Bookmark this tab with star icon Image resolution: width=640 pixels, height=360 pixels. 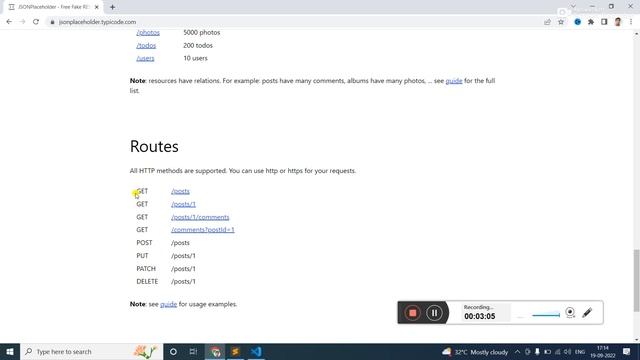(x=561, y=22)
